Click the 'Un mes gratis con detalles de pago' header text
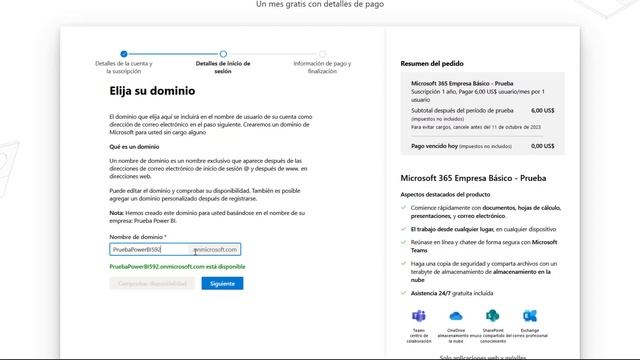Viewport: 640px width, 360px height. point(320,4)
